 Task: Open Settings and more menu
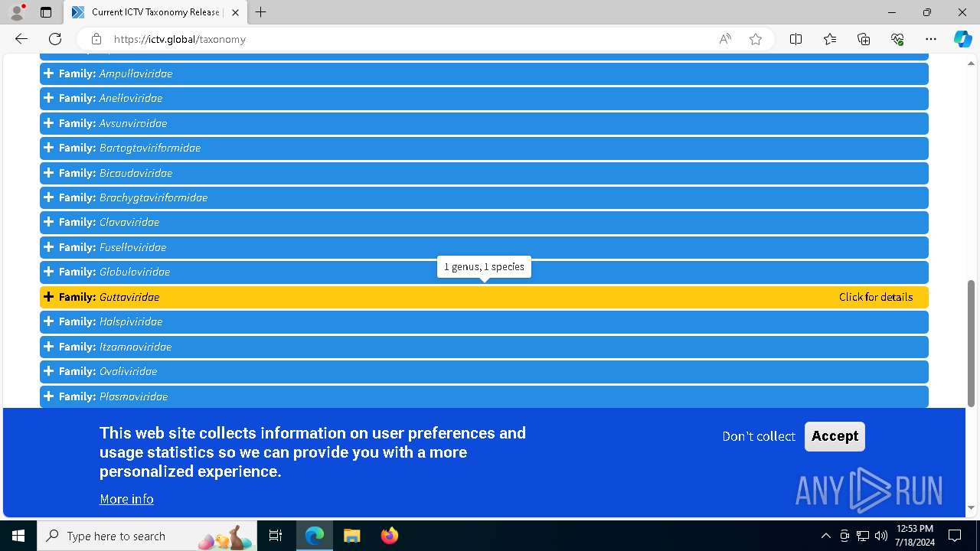click(x=931, y=39)
